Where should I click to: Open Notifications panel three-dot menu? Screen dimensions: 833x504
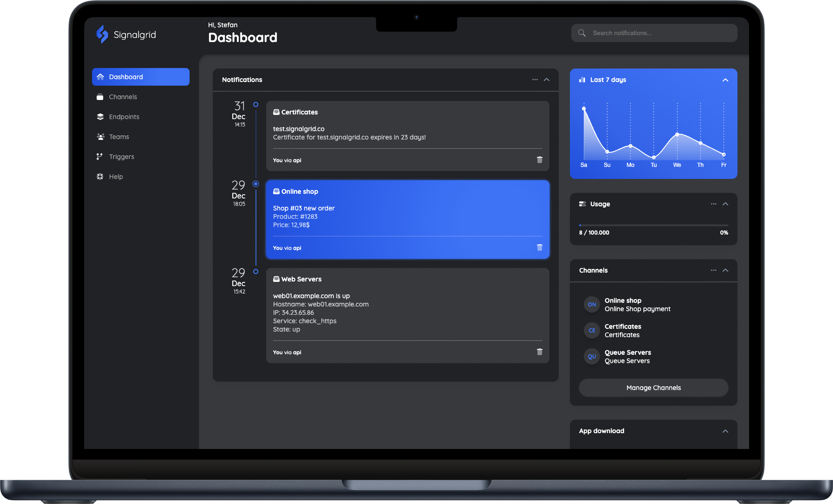[535, 80]
